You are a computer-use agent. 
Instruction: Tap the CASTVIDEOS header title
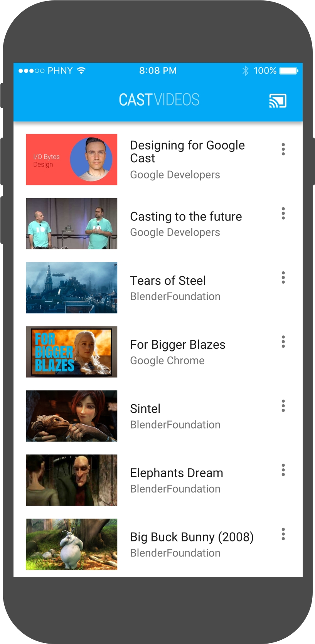[x=159, y=100]
